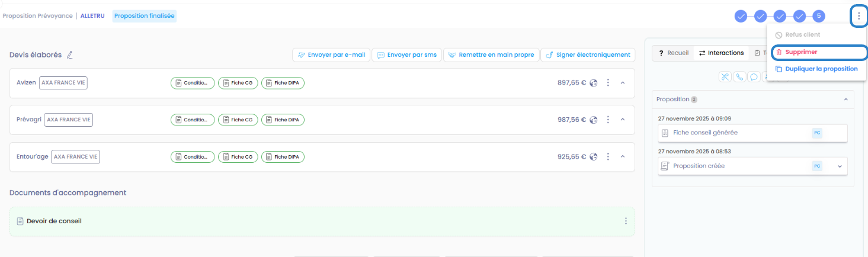Open Fiche CG for the Avizen quote
Viewport: 868px width, 257px height.
click(x=238, y=83)
